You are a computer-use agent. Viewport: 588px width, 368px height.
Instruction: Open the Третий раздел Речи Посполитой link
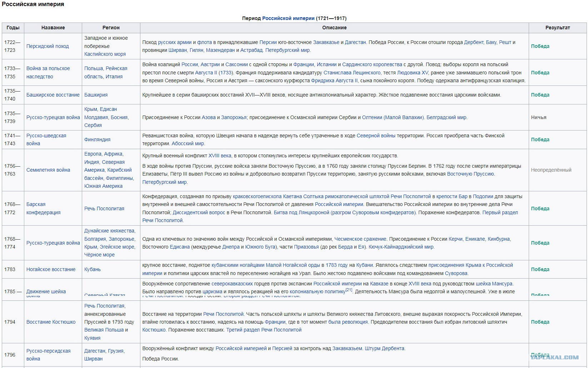264,330
